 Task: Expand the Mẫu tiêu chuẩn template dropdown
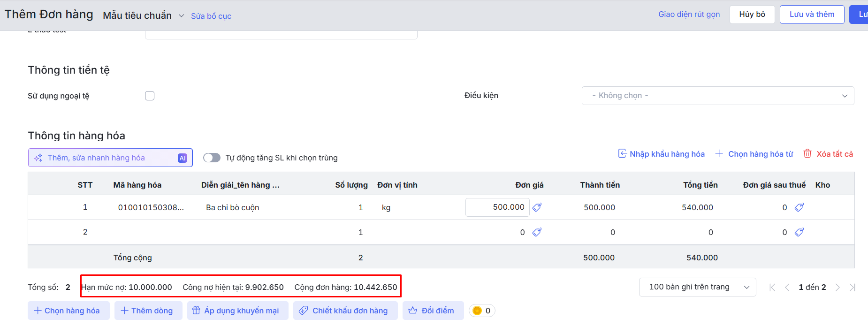click(x=181, y=16)
